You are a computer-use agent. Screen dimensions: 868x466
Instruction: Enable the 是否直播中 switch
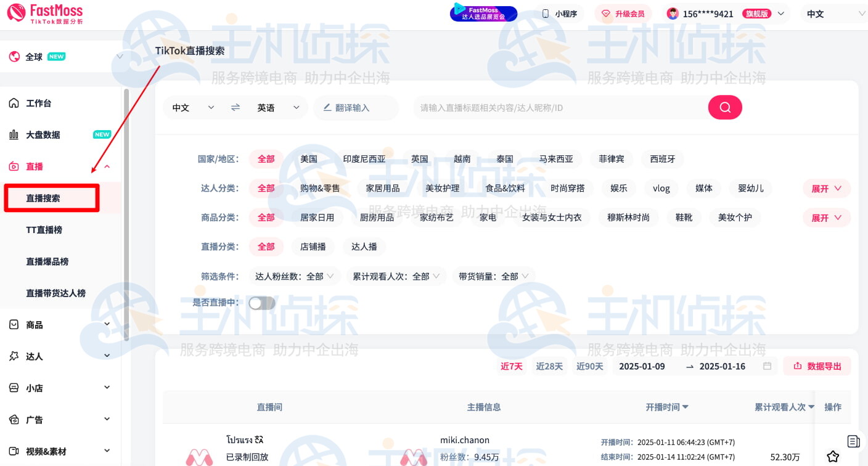click(261, 303)
